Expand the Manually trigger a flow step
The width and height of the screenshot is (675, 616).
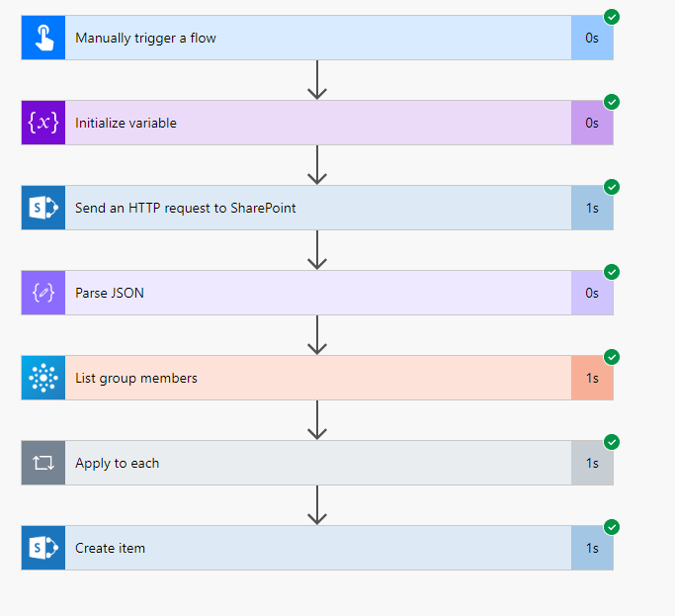click(x=316, y=38)
